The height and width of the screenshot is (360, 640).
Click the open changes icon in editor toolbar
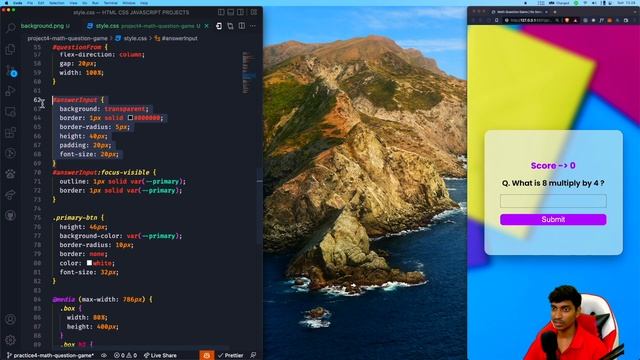[219, 26]
